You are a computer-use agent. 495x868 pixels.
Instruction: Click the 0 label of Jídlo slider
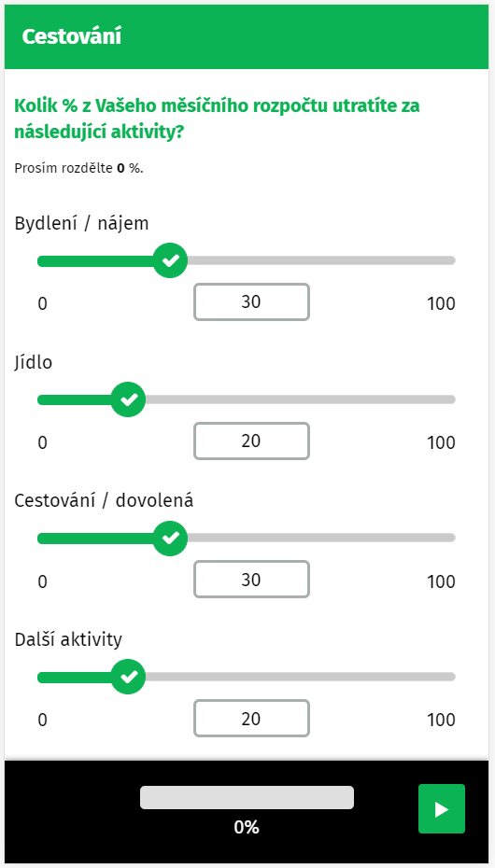[x=43, y=442]
